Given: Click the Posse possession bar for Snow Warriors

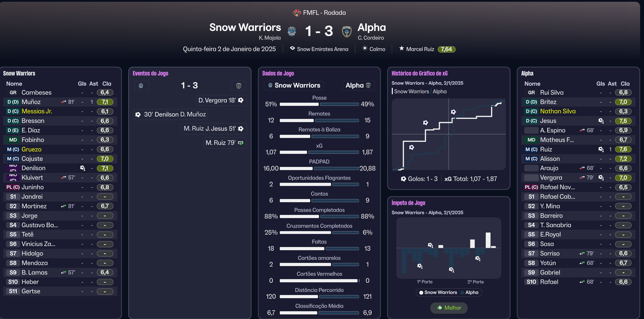Looking at the screenshot, I should tap(299, 104).
